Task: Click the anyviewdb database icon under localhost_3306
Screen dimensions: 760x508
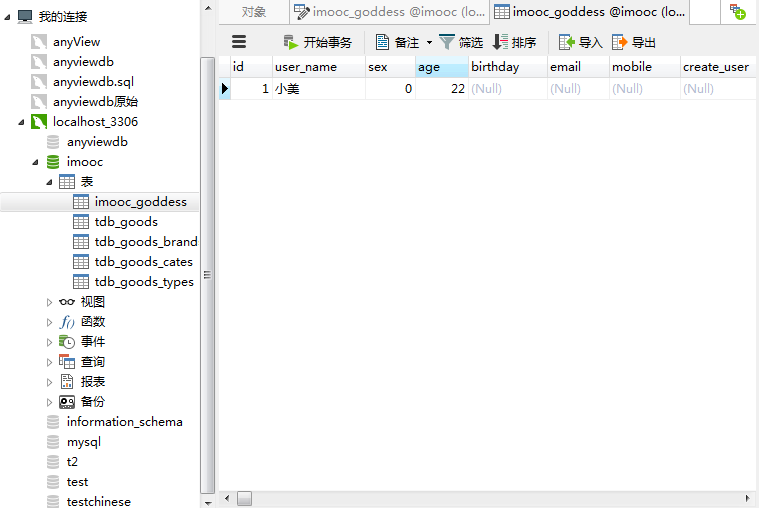Action: pos(53,142)
